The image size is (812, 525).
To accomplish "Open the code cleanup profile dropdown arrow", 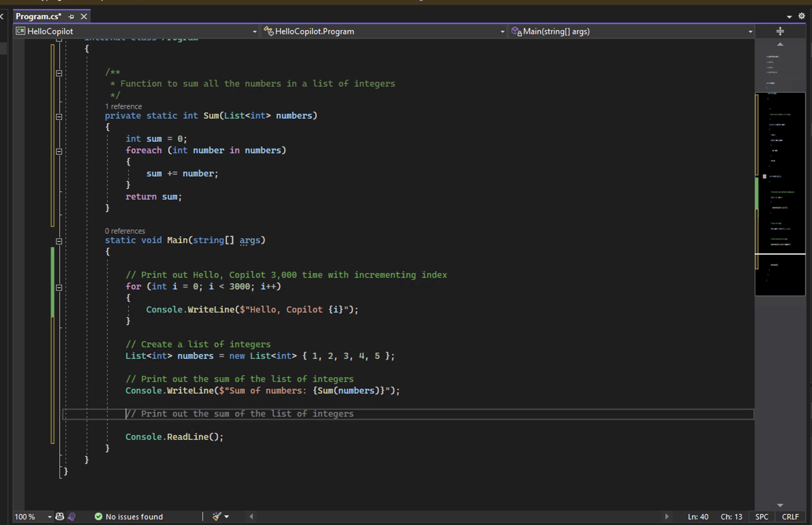I will (227, 517).
